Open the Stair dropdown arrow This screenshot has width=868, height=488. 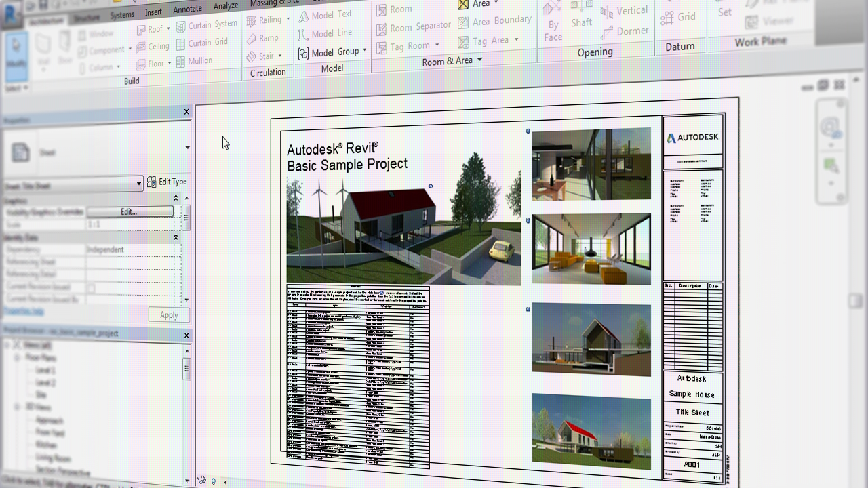pos(279,56)
